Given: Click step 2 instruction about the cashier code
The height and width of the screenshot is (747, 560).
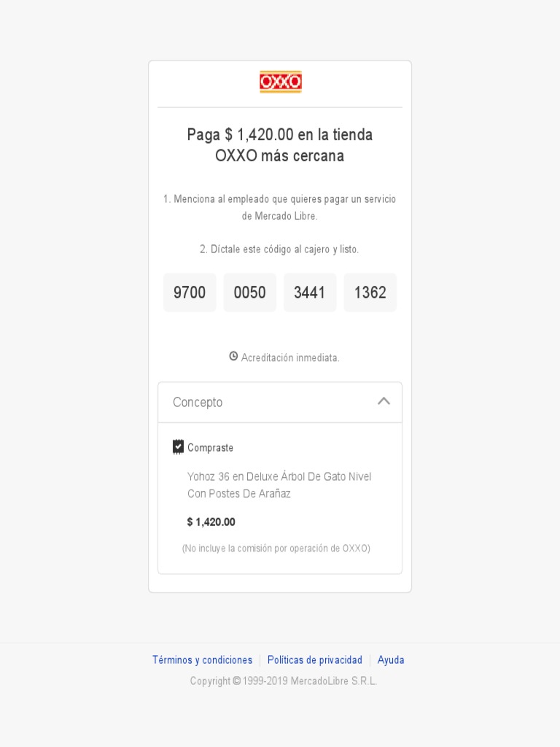Looking at the screenshot, I should 279,249.
